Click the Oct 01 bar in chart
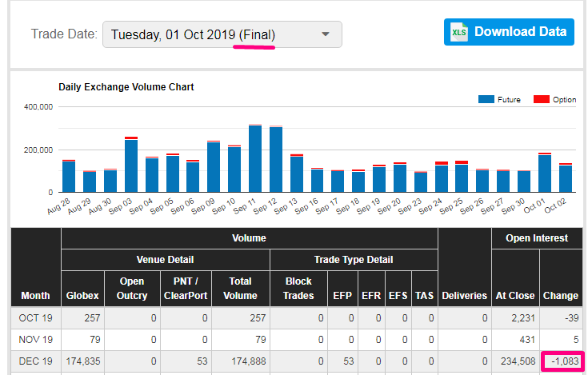 point(546,173)
